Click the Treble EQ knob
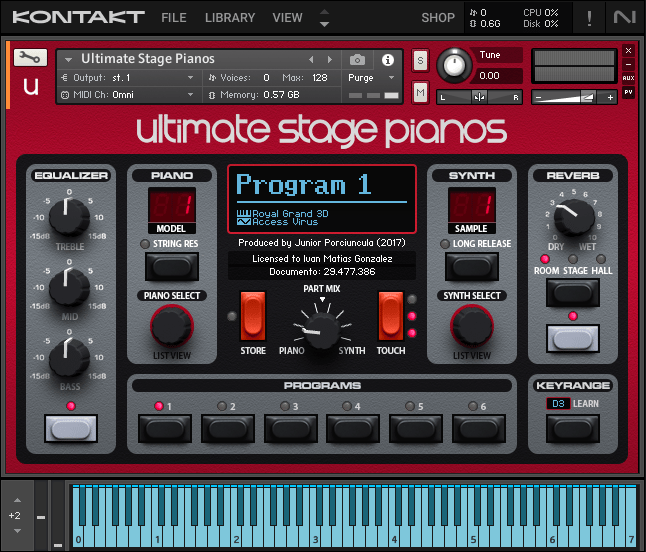This screenshot has width=646, height=552. pos(69,216)
